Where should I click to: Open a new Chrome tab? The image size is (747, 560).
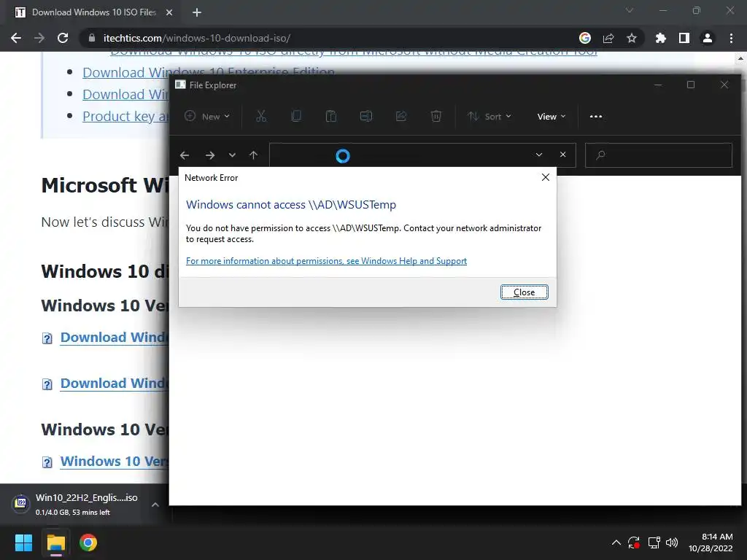[x=197, y=12]
